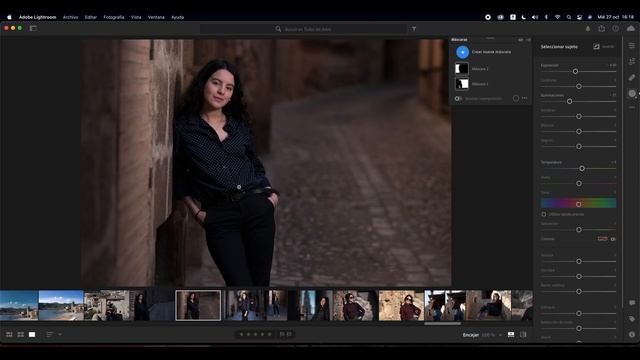640x360 pixels.
Task: Select thumbnail of woman in red against stone wall
Action: coord(401,305)
